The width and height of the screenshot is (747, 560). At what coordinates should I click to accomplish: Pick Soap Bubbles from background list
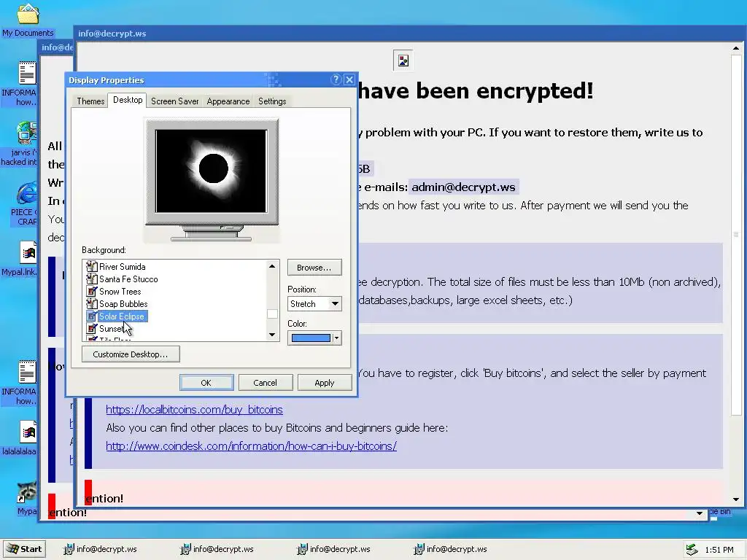[x=123, y=304]
